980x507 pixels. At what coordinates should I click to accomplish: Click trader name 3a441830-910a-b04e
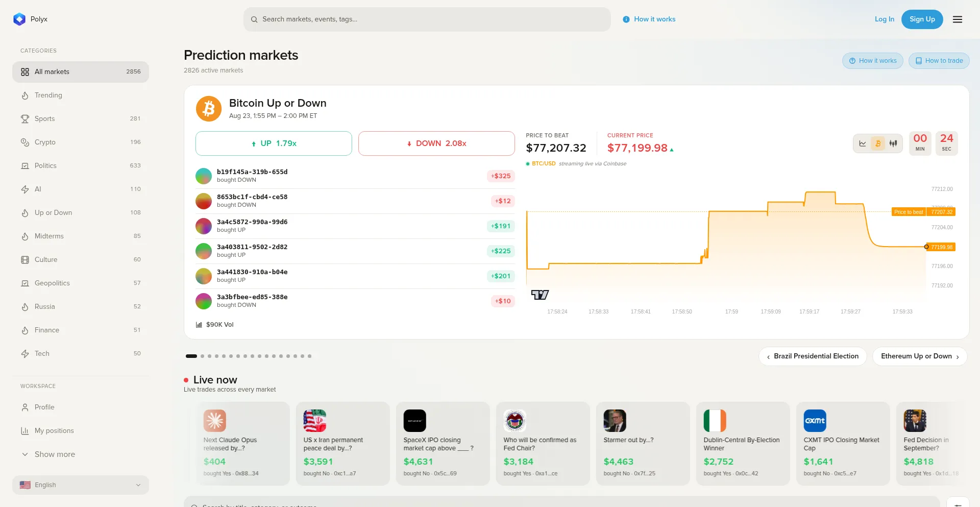click(x=252, y=272)
